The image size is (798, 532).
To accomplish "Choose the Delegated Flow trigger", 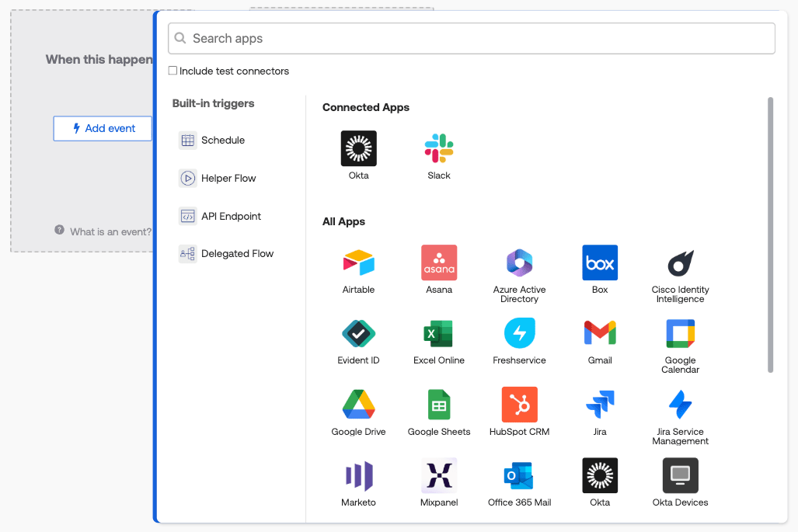I will [226, 253].
